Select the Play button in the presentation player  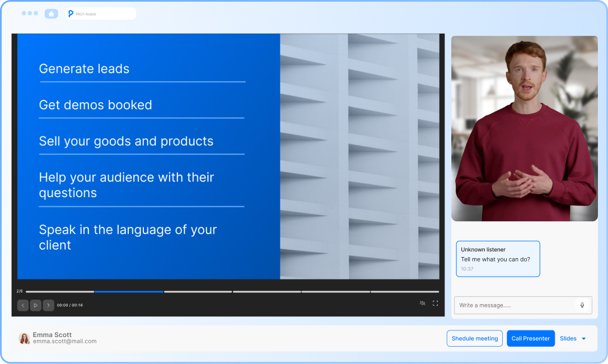pos(35,305)
